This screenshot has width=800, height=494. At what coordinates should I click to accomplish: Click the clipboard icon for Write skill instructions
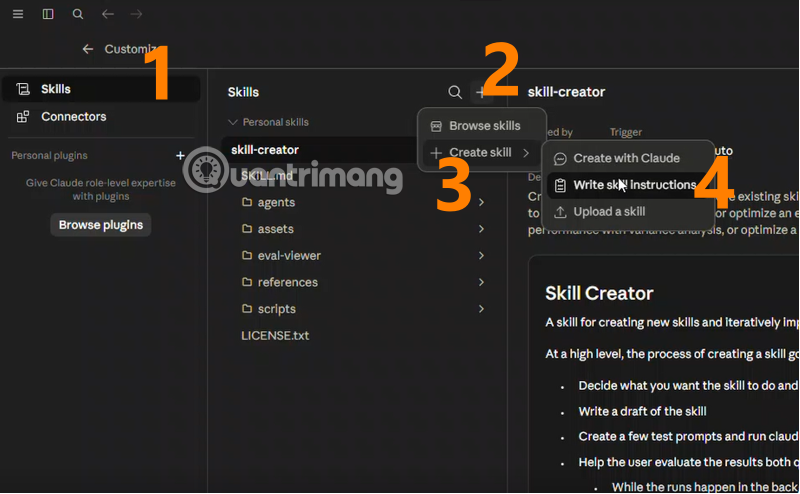pos(560,185)
